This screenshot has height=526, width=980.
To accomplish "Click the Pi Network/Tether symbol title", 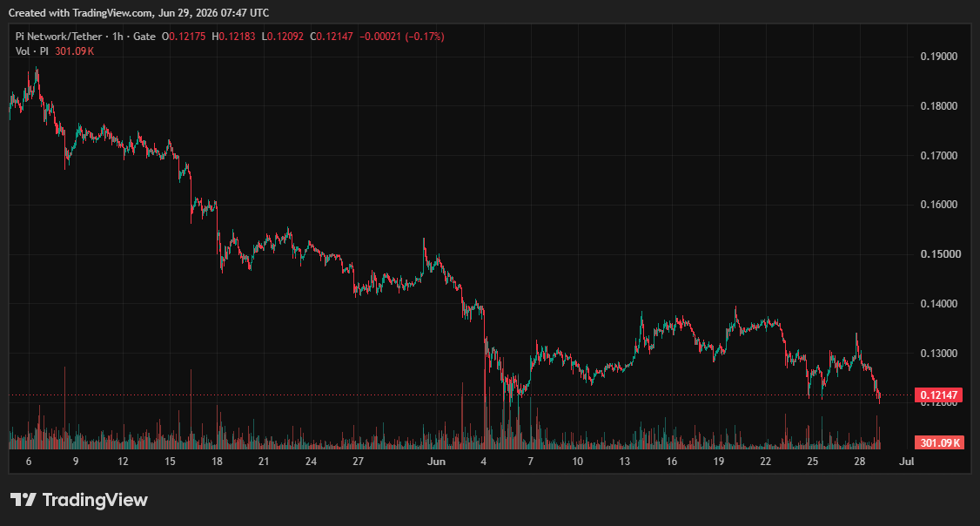I will click(59, 37).
